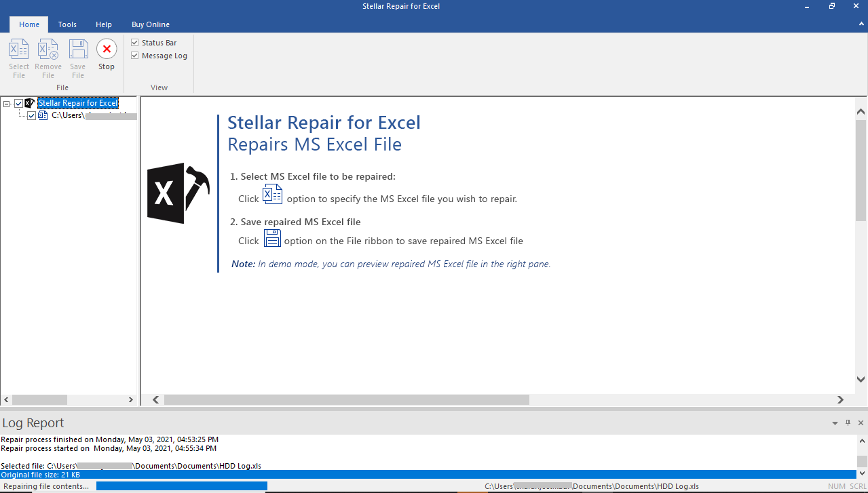Toggle the Message Log checkbox
The height and width of the screenshot is (493, 868).
(x=134, y=56)
